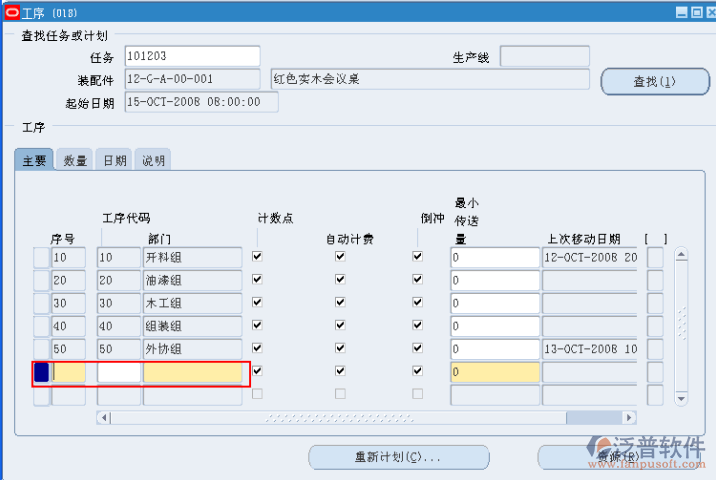Click the table's up scroll arrow
Screen dimensions: 716x480
[681, 254]
